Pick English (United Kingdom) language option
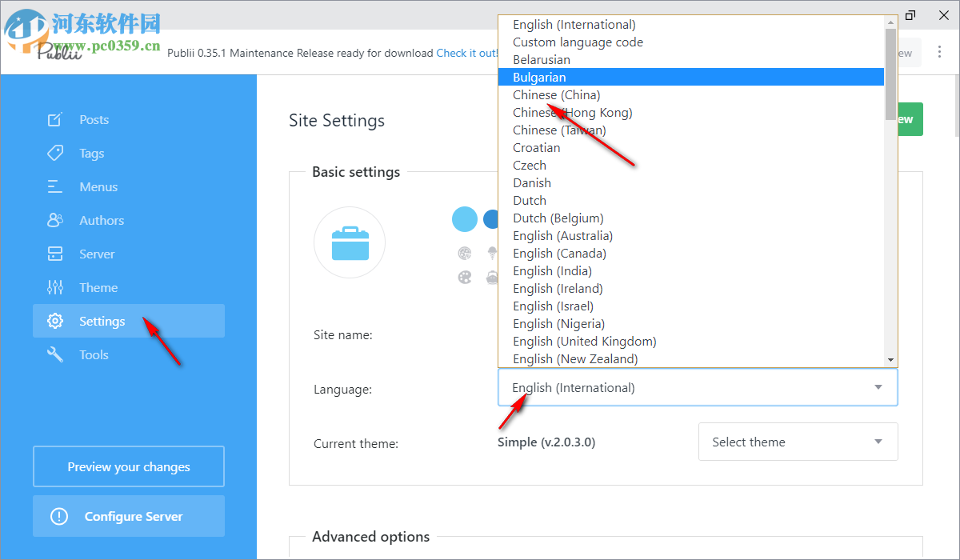960x560 pixels. (x=584, y=342)
